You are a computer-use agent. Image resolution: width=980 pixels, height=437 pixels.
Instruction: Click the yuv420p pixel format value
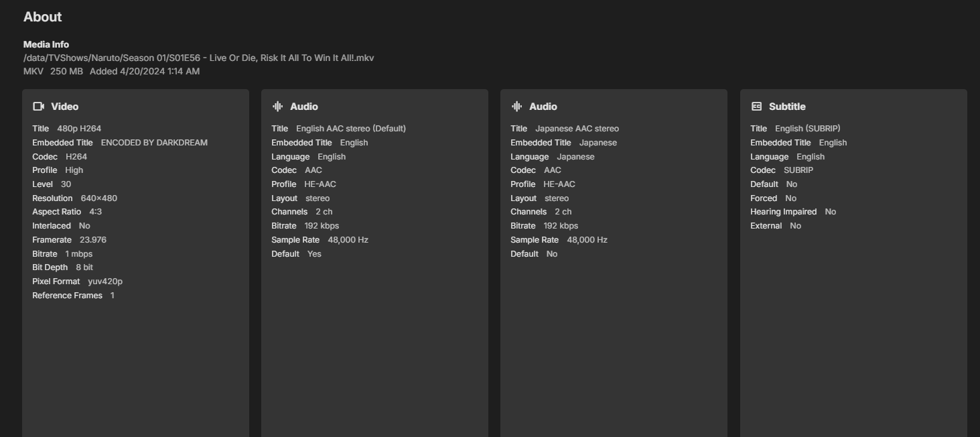[x=105, y=282]
